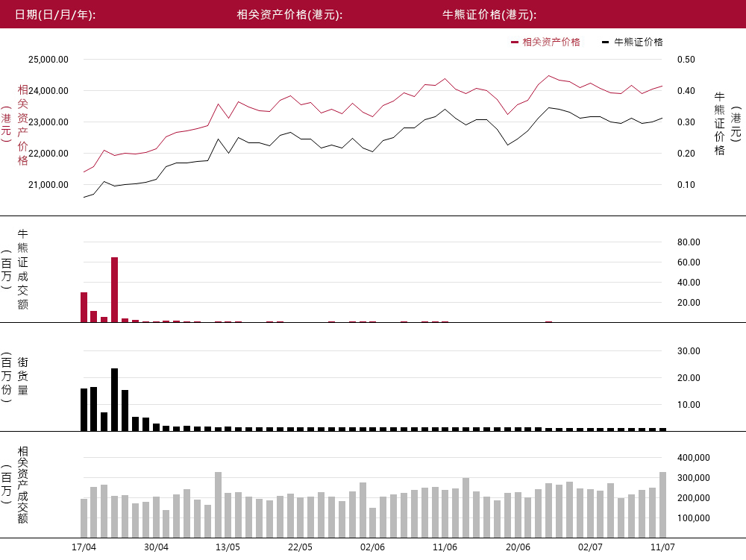Click the 20/06 date axis label
The height and width of the screenshot is (560, 746).
point(518,547)
